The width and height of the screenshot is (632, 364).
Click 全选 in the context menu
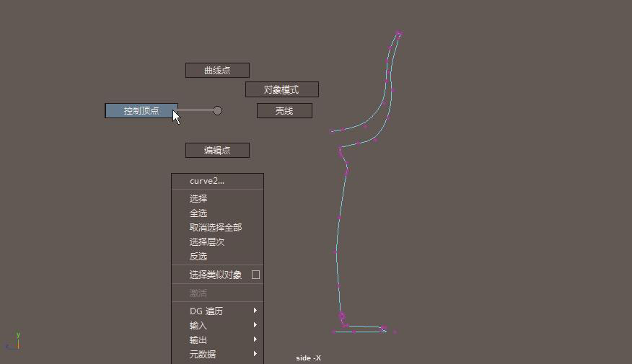tap(218, 213)
